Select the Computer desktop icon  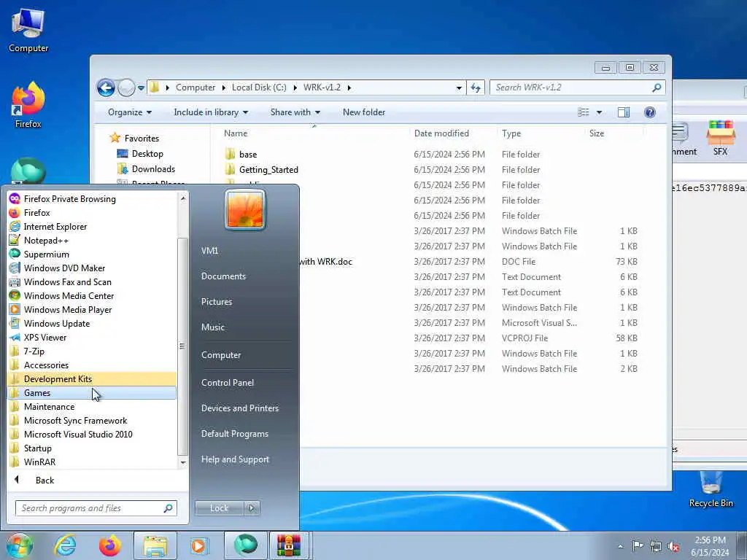click(28, 31)
